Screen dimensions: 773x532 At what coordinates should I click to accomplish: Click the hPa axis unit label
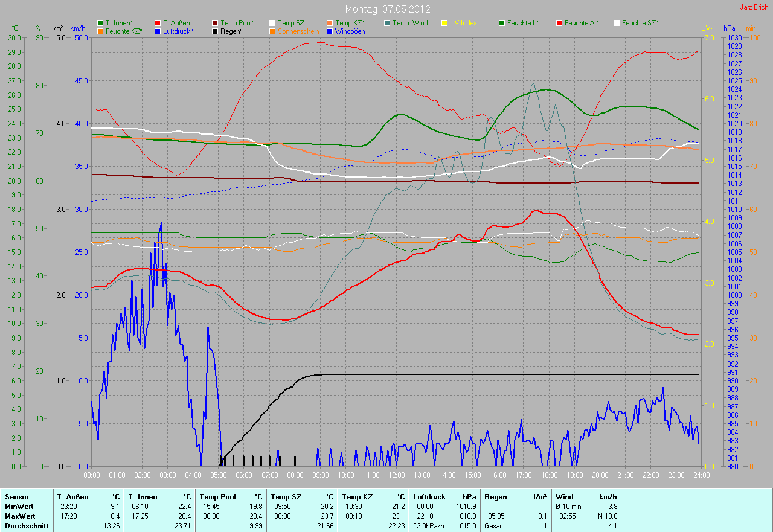pyautogui.click(x=730, y=28)
